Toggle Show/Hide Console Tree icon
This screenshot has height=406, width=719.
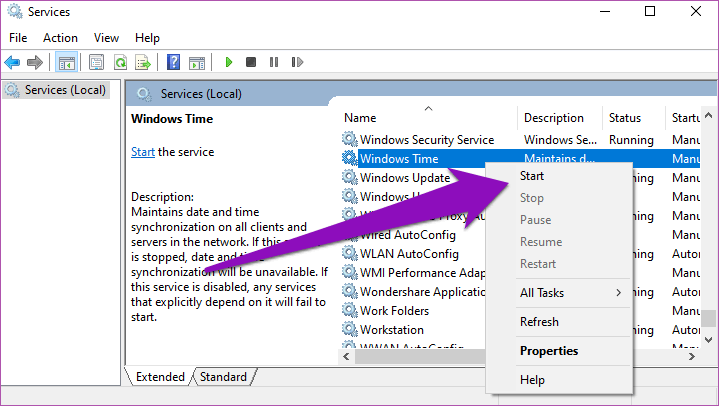pyautogui.click(x=66, y=62)
